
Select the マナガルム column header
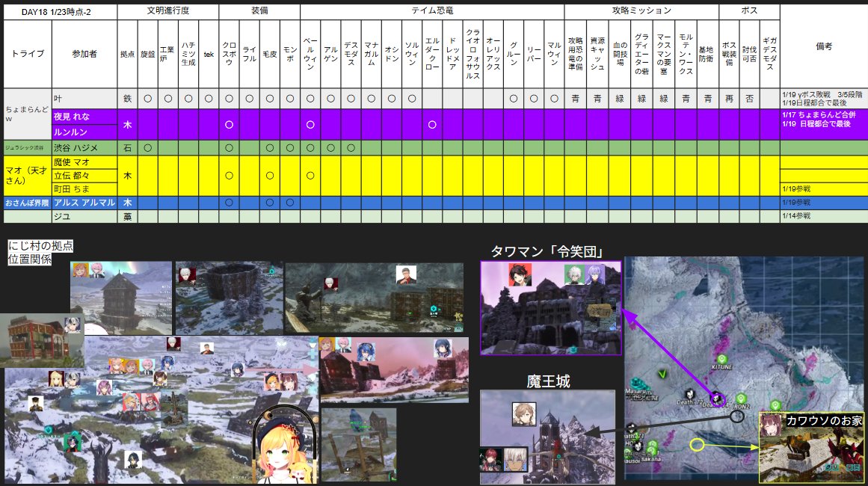click(x=372, y=55)
